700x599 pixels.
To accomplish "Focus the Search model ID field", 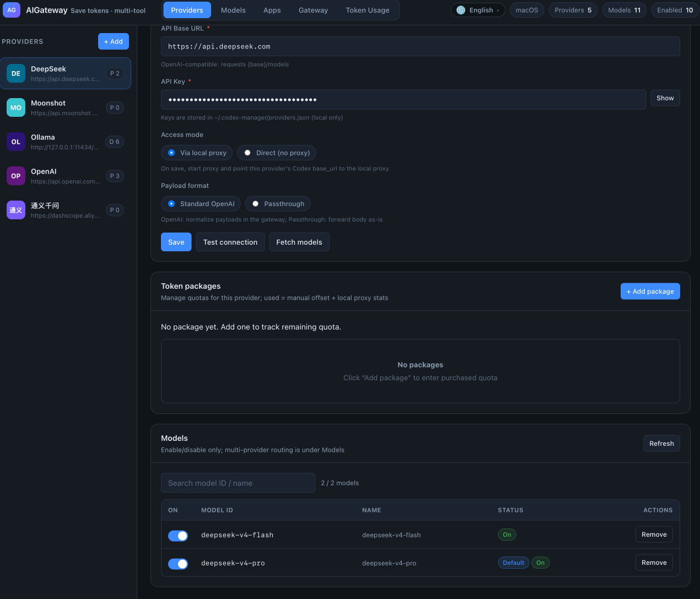I will 238,483.
